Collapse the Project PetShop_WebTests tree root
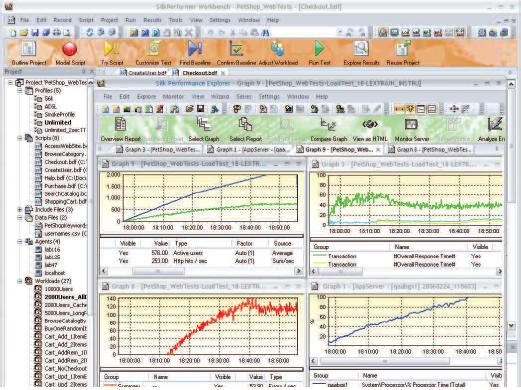521x390 pixels. click(x=11, y=83)
